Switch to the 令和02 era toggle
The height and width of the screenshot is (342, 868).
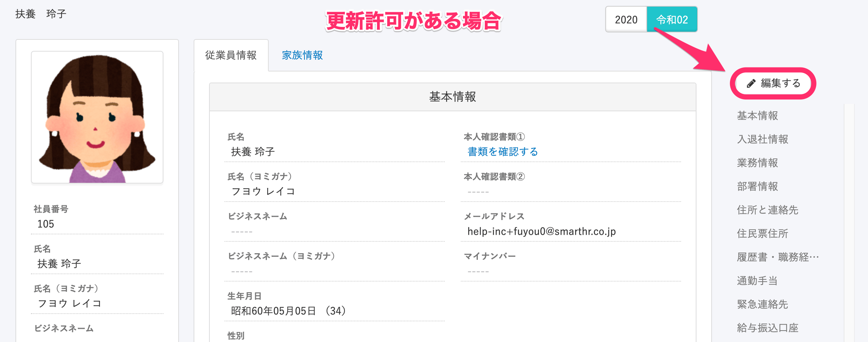(672, 20)
